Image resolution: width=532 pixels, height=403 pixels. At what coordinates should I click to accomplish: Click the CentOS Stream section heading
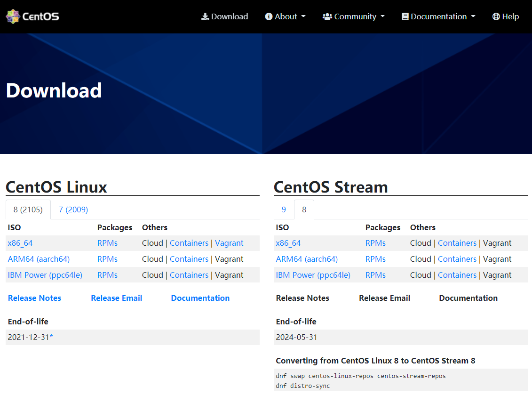pos(331,187)
